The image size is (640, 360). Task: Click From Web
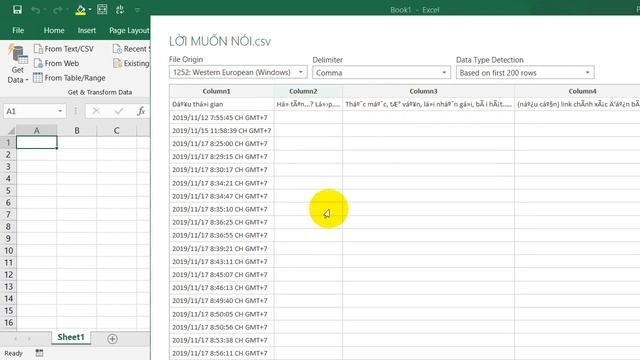coord(56,63)
